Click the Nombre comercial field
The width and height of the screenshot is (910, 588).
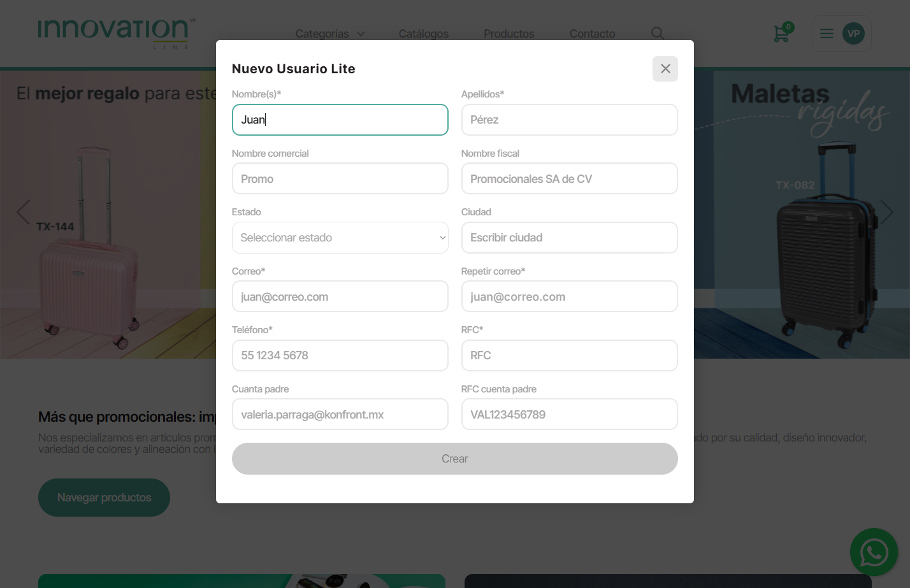[340, 178]
